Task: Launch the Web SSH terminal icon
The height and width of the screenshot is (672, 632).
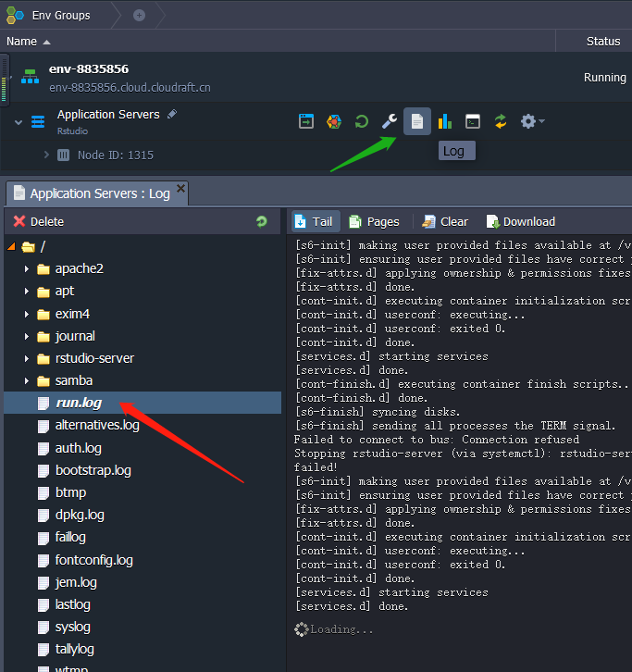Action: tap(473, 121)
